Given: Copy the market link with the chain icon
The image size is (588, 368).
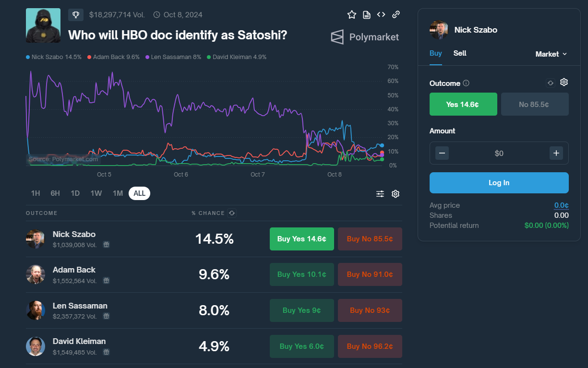Looking at the screenshot, I should (x=396, y=15).
